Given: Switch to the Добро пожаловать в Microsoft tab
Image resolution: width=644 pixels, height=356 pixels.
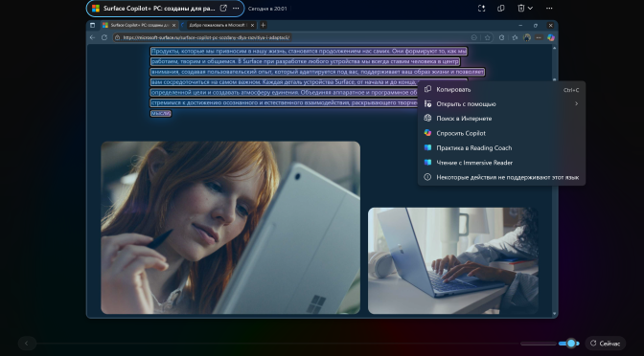Looking at the screenshot, I should 218,26.
